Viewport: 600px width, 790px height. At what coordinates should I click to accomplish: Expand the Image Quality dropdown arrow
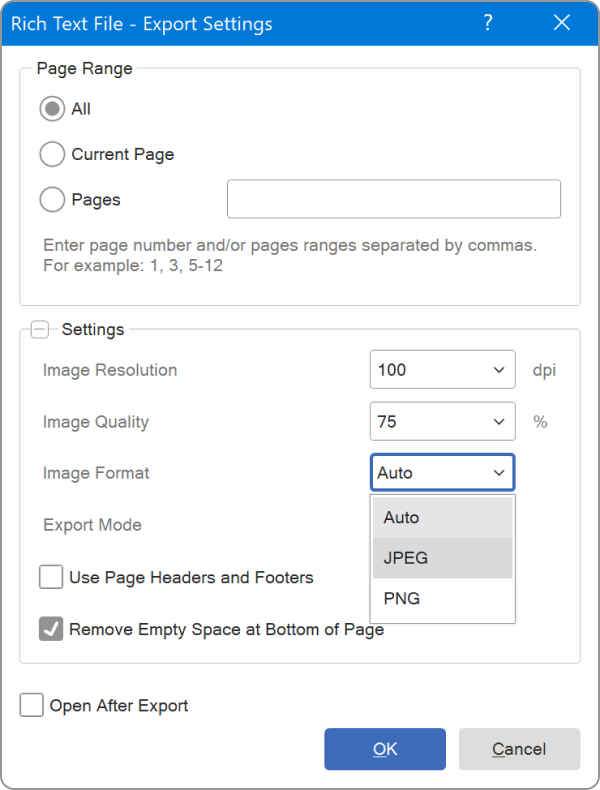point(499,422)
